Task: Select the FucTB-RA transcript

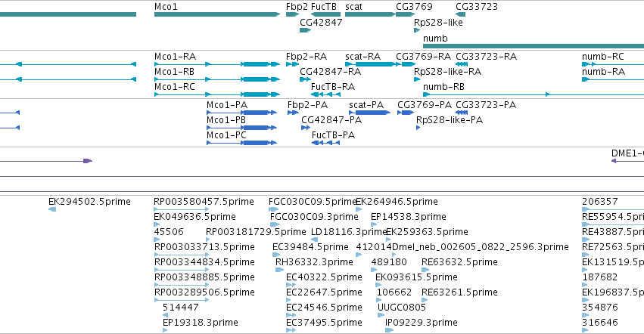Action: [325, 94]
